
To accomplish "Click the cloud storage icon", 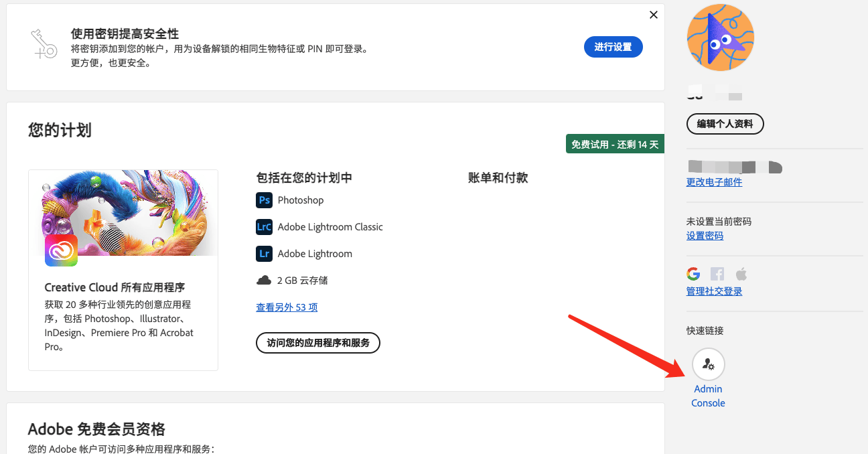I will click(x=264, y=280).
